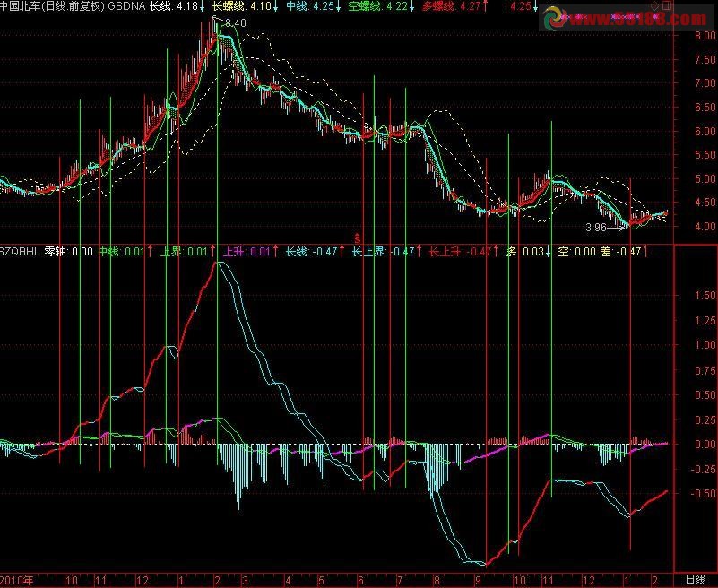Select the SZQBHL indicator name
Viewport: 718px width, 588px height.
(20, 251)
